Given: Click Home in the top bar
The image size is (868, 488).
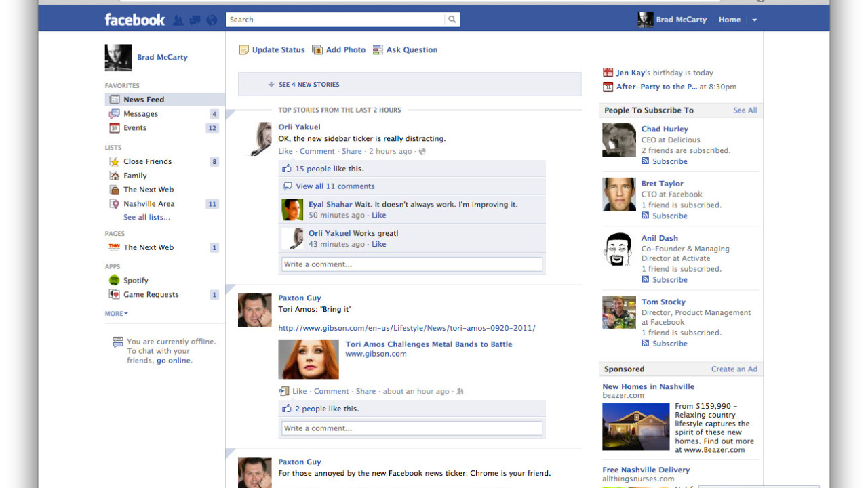Looking at the screenshot, I should [x=730, y=20].
